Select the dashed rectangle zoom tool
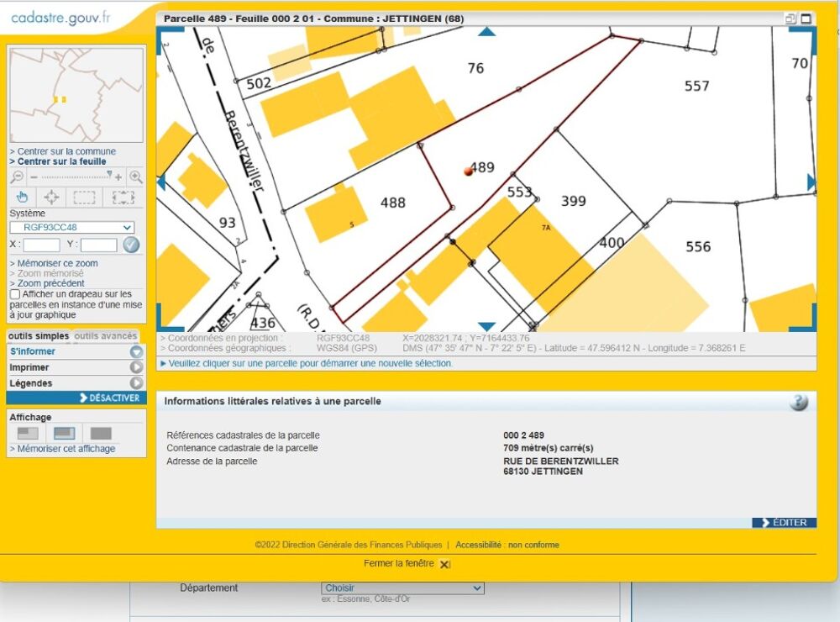 click(84, 198)
